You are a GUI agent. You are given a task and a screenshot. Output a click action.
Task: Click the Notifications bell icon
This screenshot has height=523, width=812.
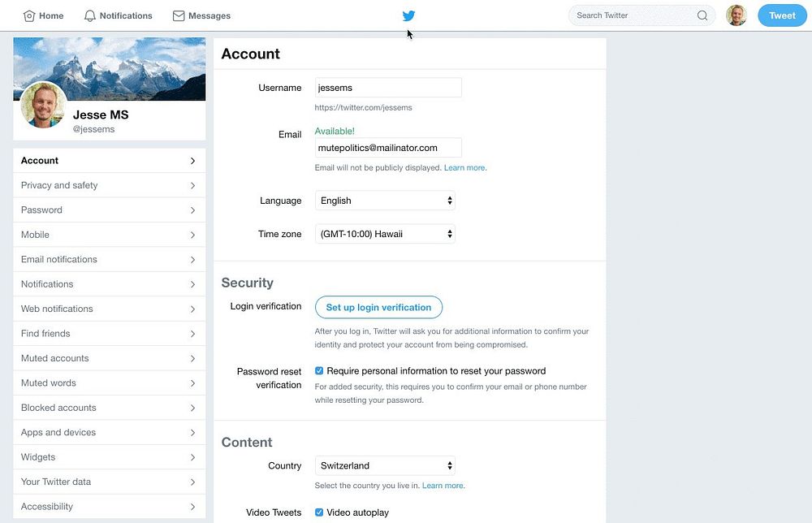click(90, 16)
